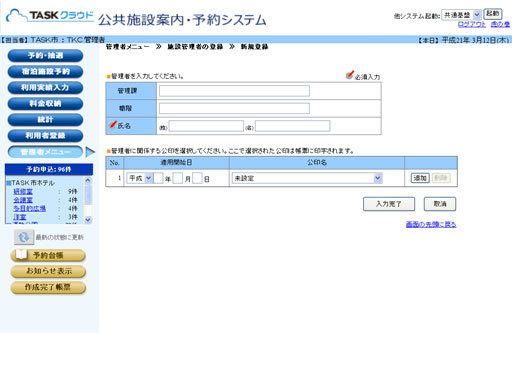Click the 入力完了 button

389,204
